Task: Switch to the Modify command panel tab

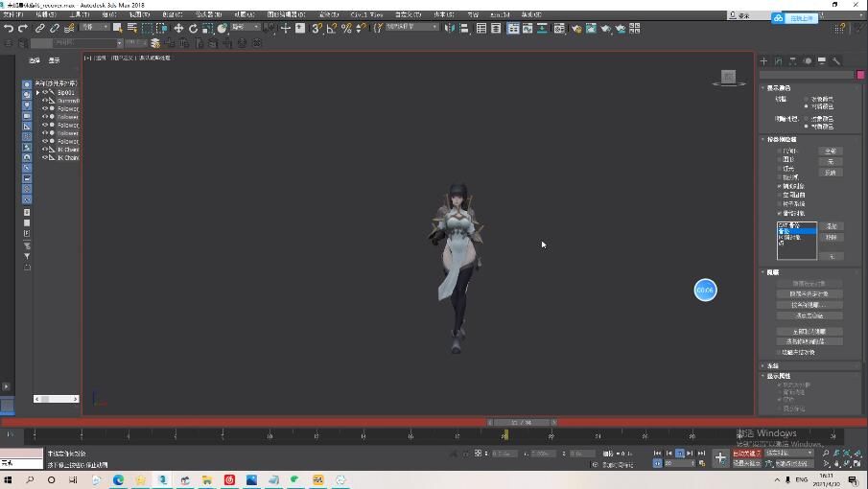Action: (x=778, y=60)
